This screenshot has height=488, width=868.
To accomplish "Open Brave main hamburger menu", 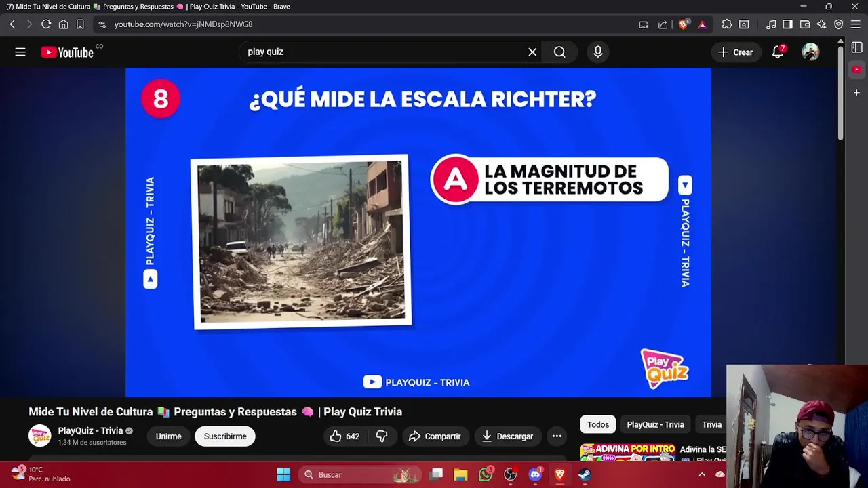I will (856, 24).
